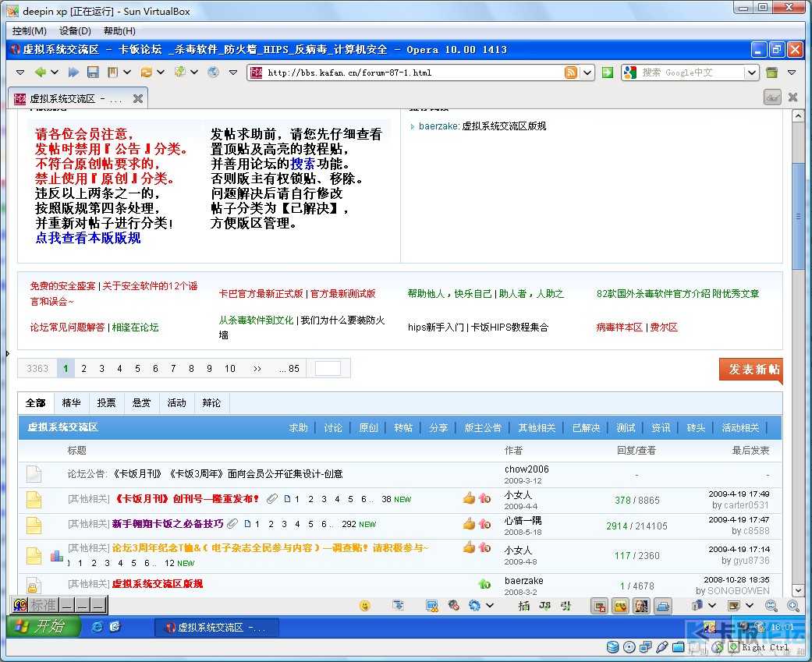Expand the toolbar menu triangle at far right
This screenshot has height=662, width=812.
coord(792,73)
